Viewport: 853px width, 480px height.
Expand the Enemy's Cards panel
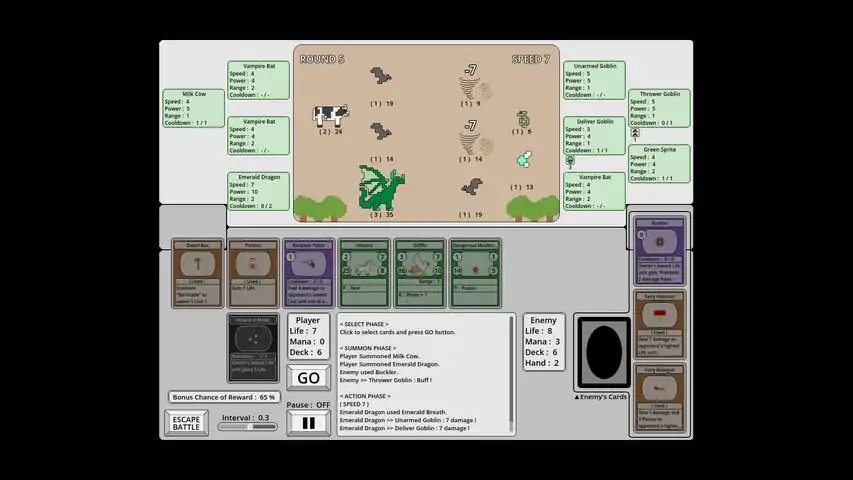(603, 397)
